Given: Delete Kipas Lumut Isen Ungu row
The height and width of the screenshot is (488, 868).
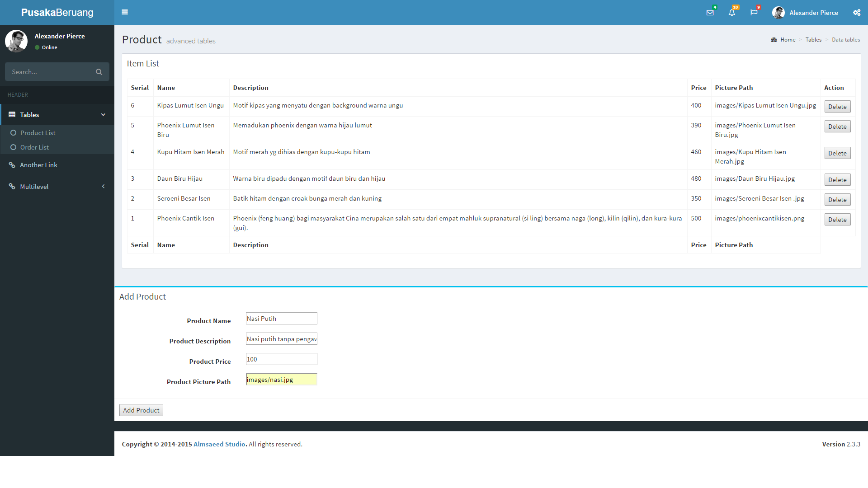Looking at the screenshot, I should (x=837, y=107).
